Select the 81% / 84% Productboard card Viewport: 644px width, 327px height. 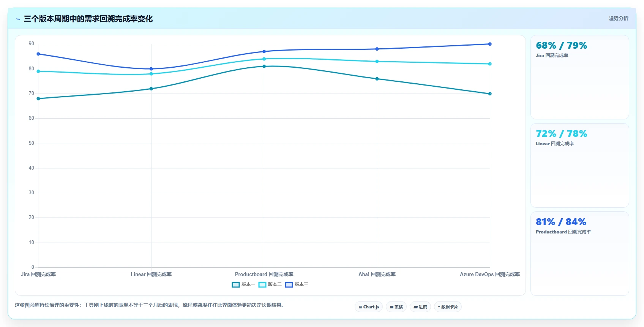[580, 254]
